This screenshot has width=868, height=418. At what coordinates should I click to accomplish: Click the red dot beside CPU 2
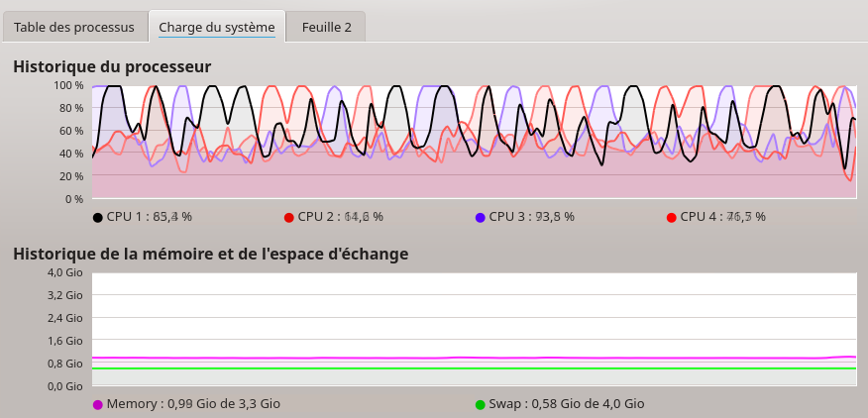pyautogui.click(x=289, y=217)
